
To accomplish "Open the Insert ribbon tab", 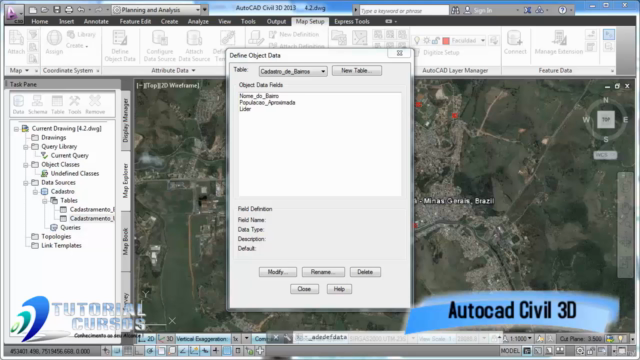I will [x=67, y=21].
